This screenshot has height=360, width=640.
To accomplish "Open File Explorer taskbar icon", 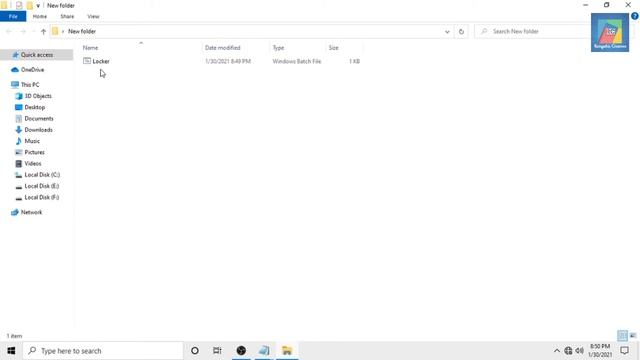I will click(287, 351).
